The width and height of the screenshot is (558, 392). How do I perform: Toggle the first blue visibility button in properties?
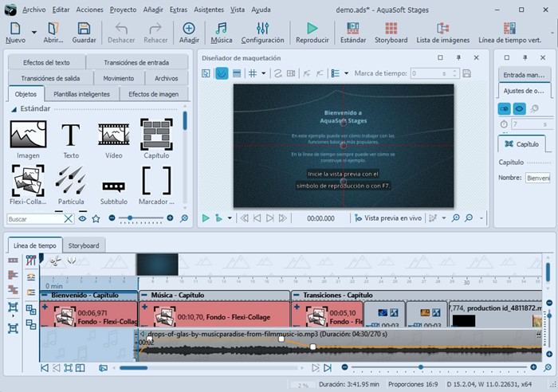[x=505, y=108]
